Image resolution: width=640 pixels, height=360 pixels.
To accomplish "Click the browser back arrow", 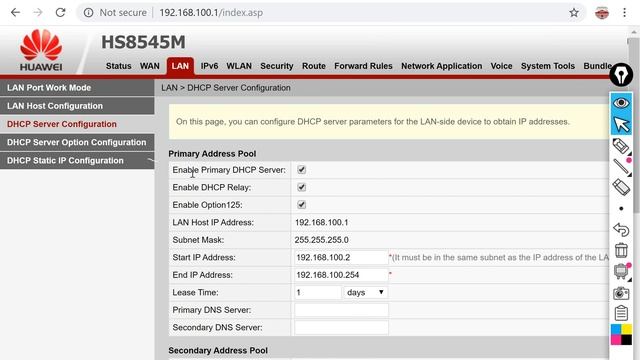I will 16,13.
